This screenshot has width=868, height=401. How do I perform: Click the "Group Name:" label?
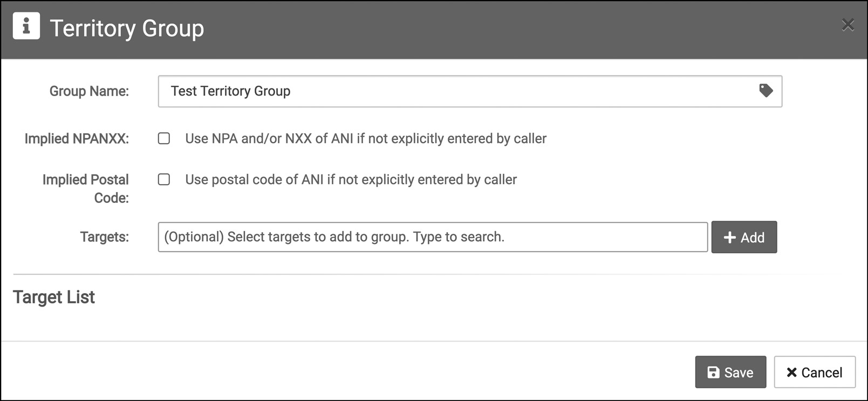(x=89, y=91)
